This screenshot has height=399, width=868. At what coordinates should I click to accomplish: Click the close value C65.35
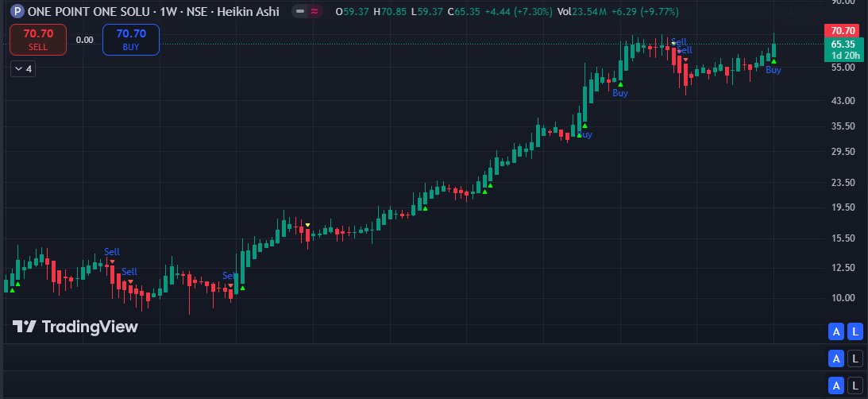[465, 12]
